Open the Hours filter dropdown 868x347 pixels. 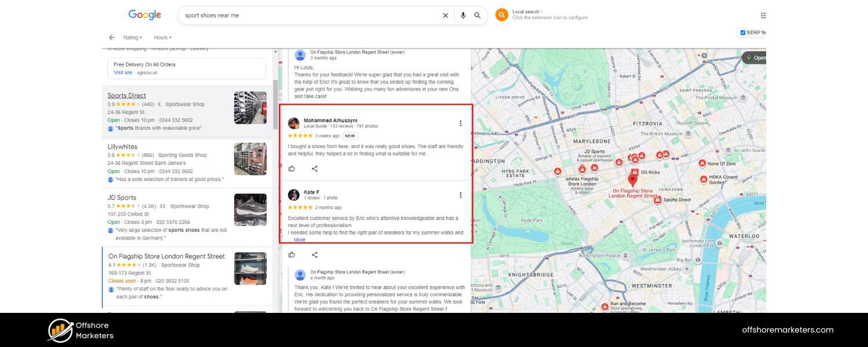click(162, 37)
